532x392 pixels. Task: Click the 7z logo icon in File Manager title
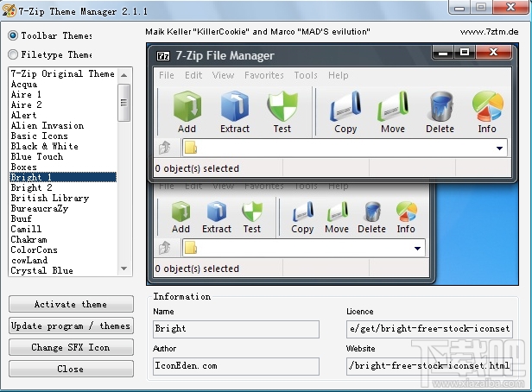163,55
